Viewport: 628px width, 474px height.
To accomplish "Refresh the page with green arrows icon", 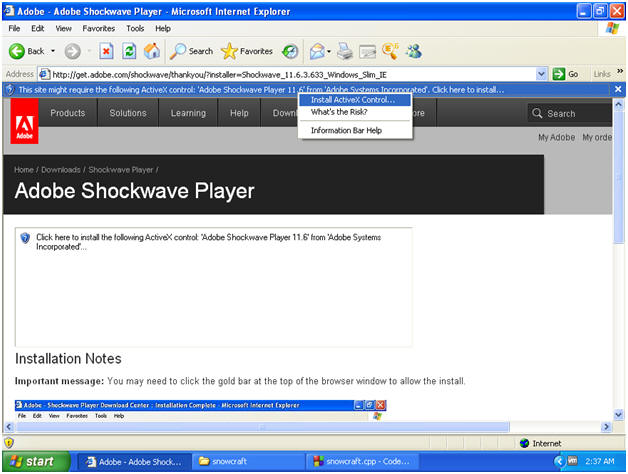I will 129,51.
